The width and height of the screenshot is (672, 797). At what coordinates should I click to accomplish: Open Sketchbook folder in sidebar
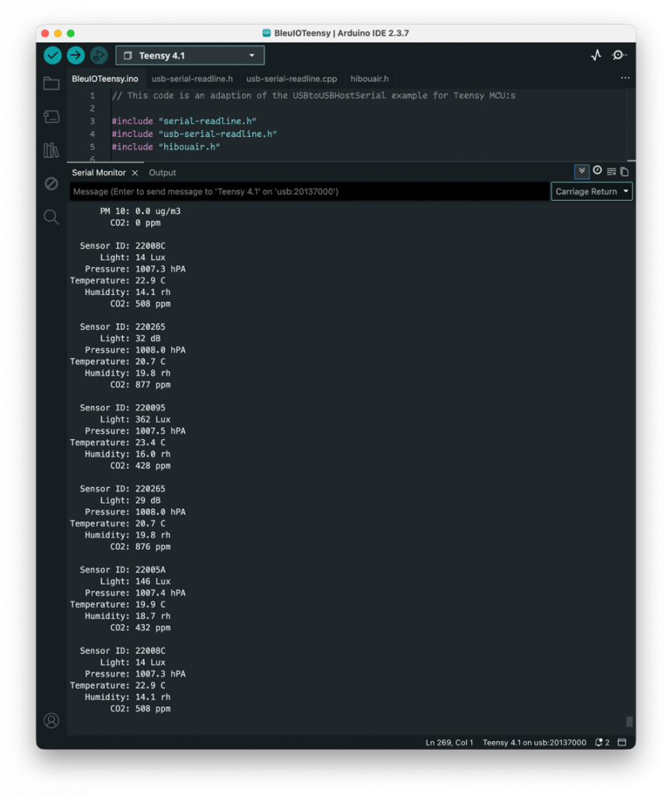pyautogui.click(x=51, y=84)
